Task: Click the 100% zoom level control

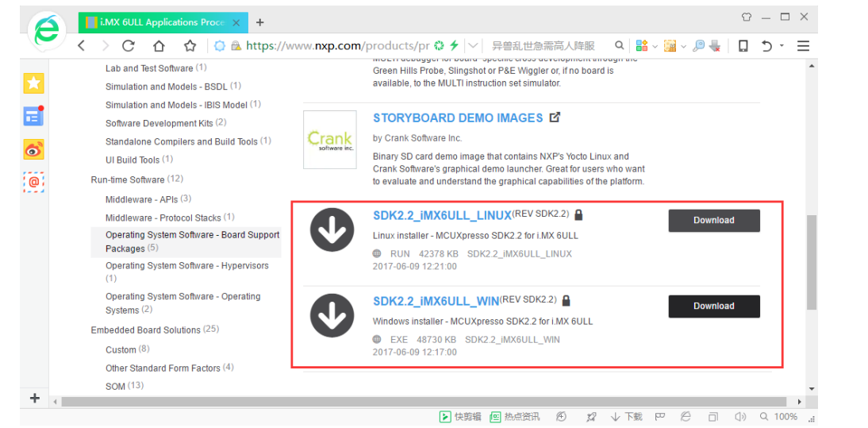Action: pos(779,416)
